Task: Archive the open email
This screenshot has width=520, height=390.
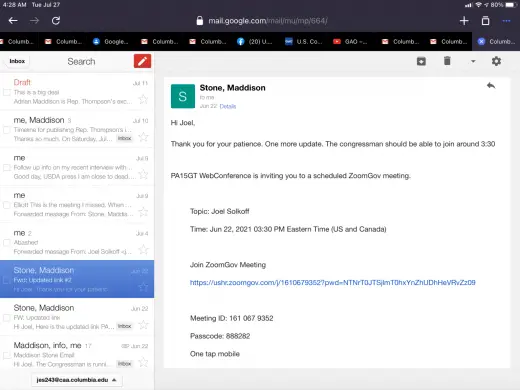Action: tap(421, 61)
